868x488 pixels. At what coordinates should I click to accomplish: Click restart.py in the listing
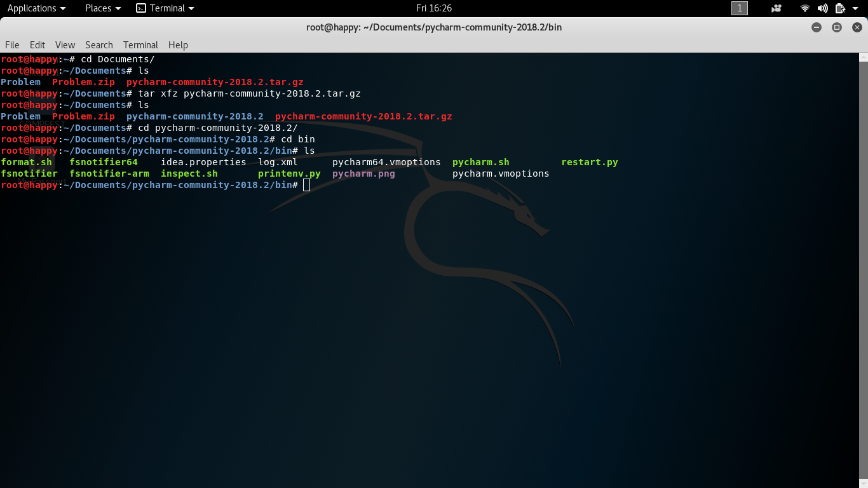tap(590, 162)
